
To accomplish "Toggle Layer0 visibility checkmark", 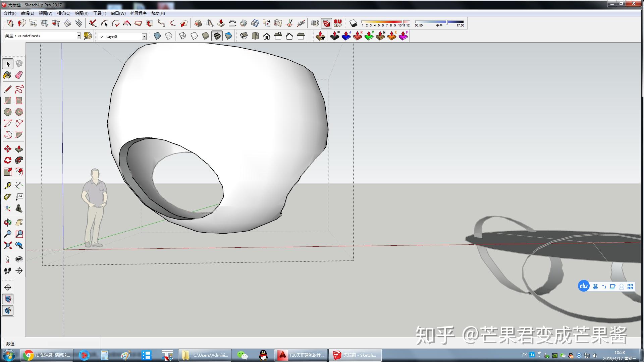I will (x=102, y=36).
